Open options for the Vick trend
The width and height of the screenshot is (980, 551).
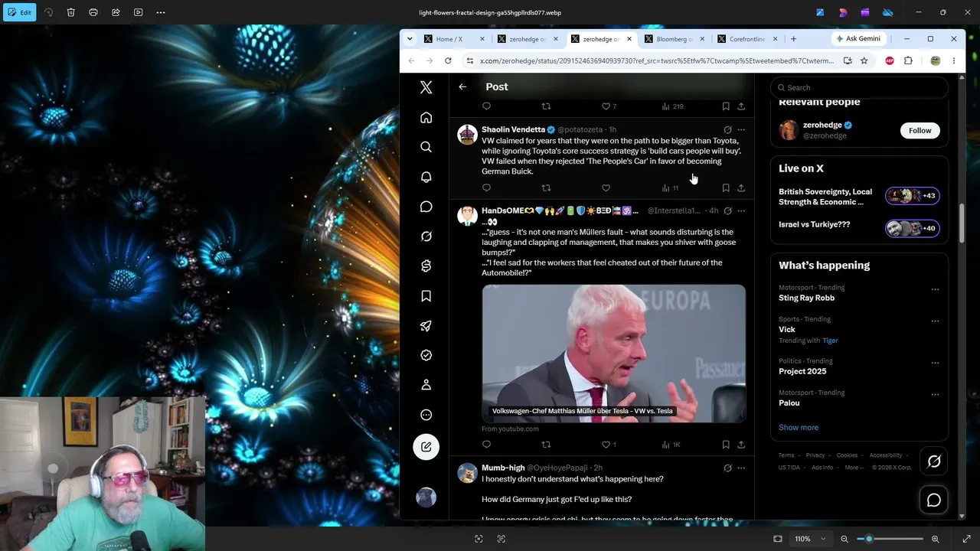click(x=935, y=321)
